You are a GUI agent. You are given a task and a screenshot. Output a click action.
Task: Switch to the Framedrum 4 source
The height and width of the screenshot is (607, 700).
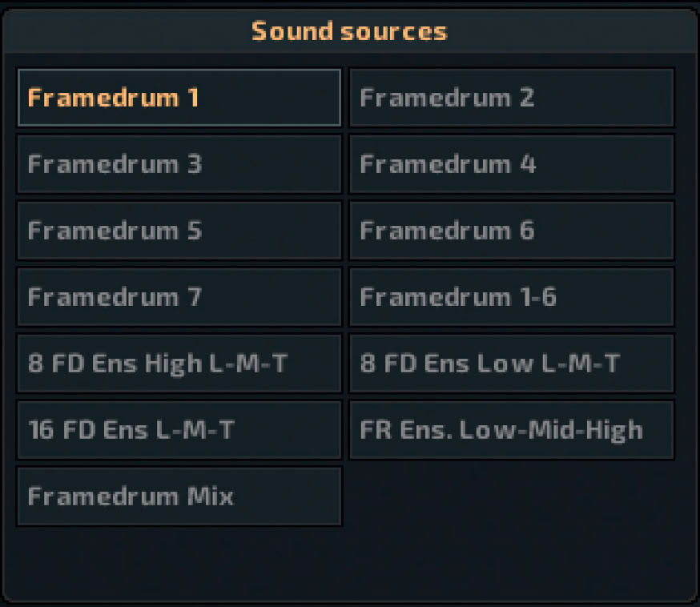pos(511,164)
